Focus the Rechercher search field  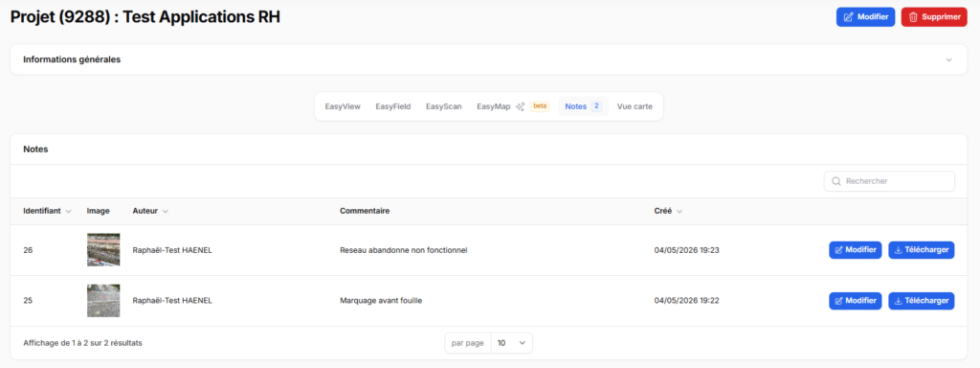pos(889,181)
